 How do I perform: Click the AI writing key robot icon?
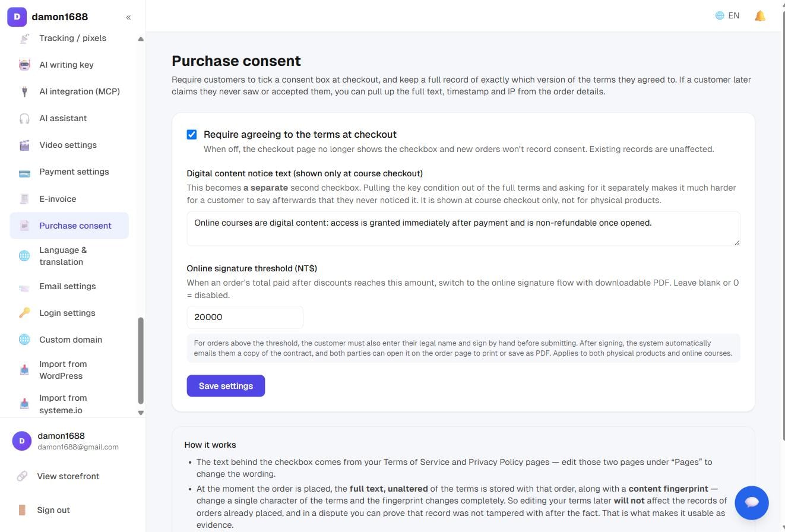[x=24, y=65]
